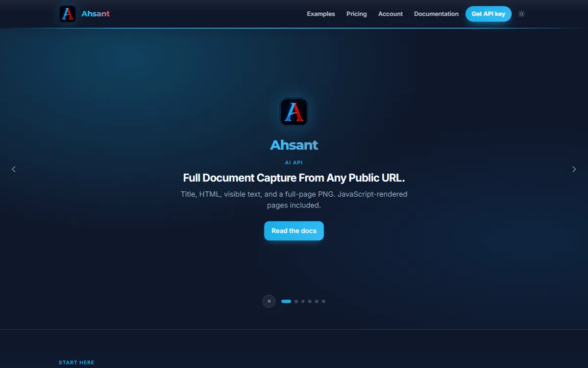Advance to the next carousel slide
Viewport: 588px width, 368px height.
click(574, 169)
